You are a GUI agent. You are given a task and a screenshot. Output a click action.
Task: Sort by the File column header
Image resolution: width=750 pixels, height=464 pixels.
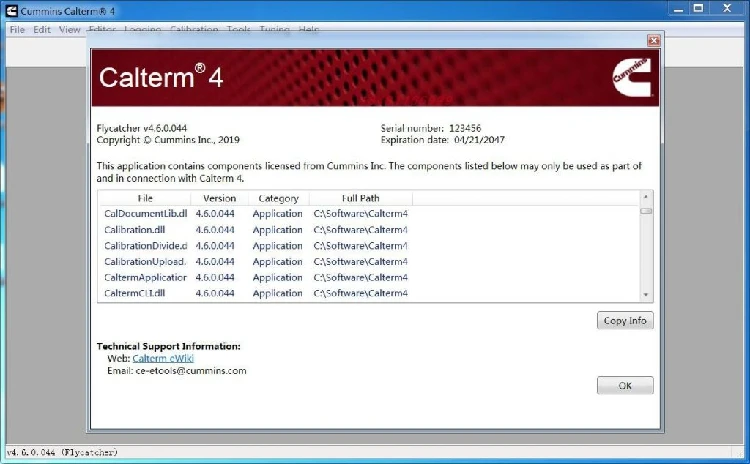[x=145, y=198]
